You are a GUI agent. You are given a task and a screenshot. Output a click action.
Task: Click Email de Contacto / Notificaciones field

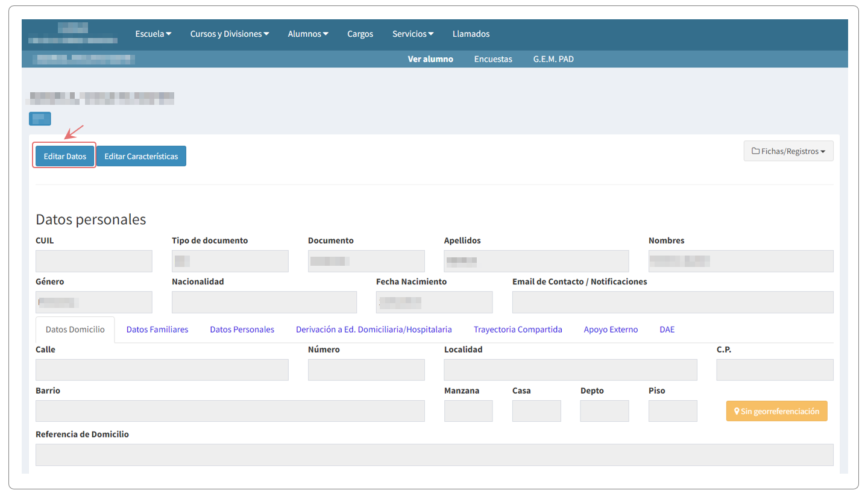tap(673, 302)
